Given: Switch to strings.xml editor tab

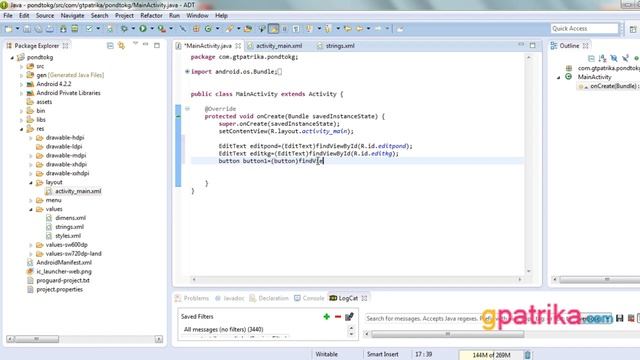Looking at the screenshot, I should [x=340, y=46].
